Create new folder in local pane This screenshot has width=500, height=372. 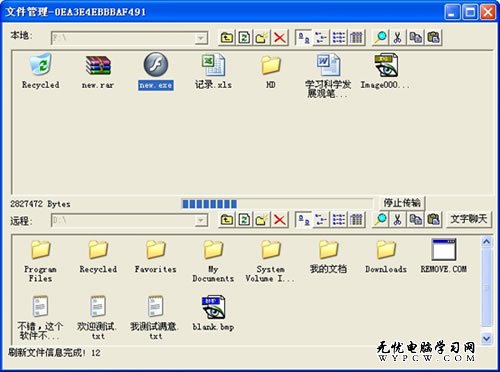[x=262, y=37]
